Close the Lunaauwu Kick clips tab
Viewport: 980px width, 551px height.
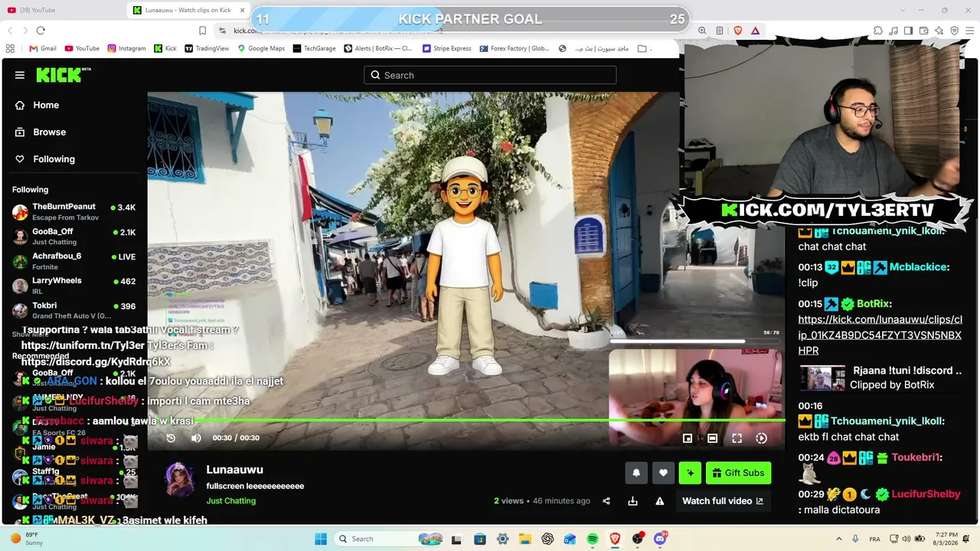coord(243,10)
